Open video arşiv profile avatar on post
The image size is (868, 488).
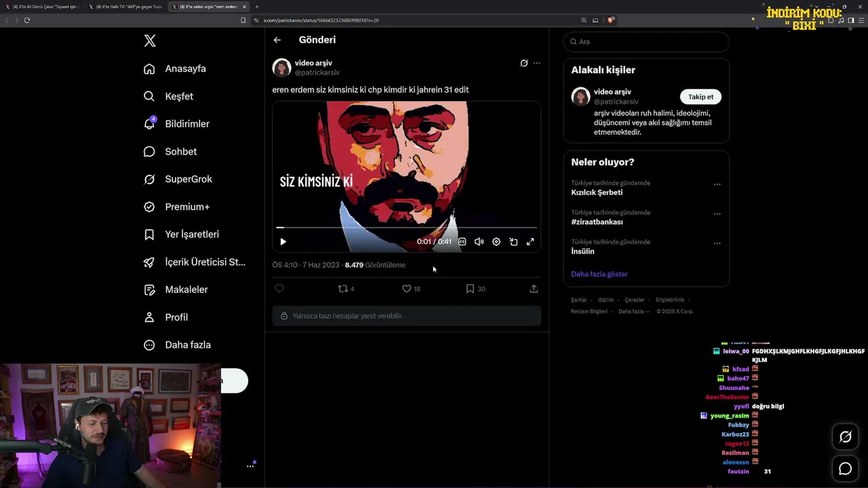click(x=281, y=68)
